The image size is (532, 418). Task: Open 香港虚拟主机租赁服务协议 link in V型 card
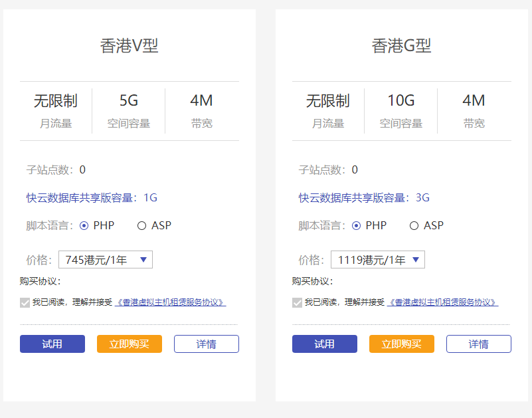(x=171, y=302)
